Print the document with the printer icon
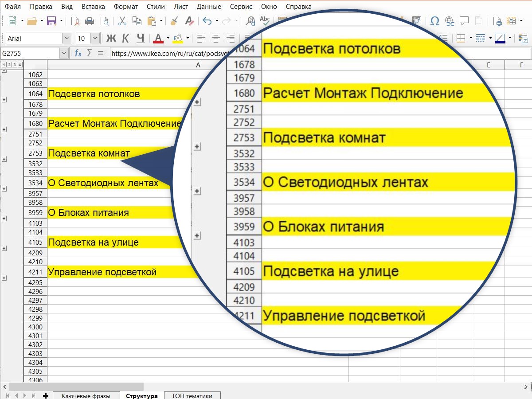The height and width of the screenshot is (399, 532). 90,21
